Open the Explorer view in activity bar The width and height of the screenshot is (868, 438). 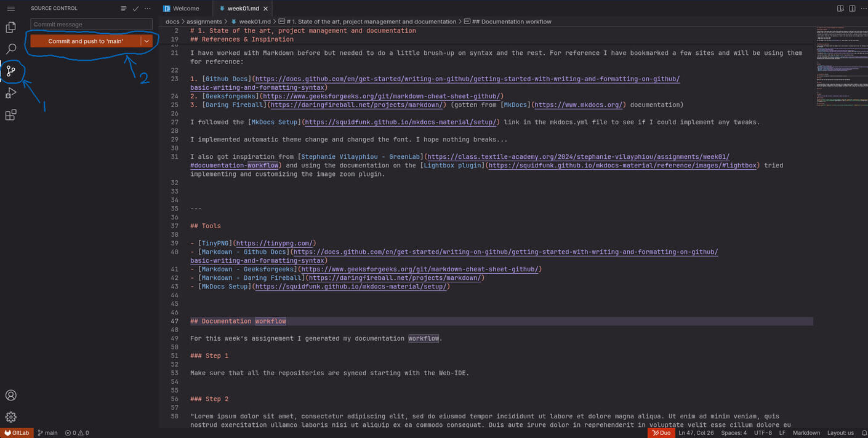pyautogui.click(x=10, y=28)
